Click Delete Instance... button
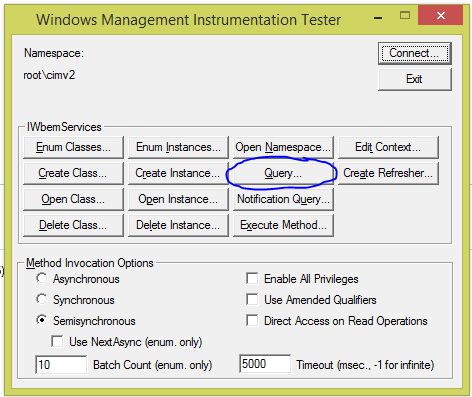Viewport: 472px width, 397px height. (178, 225)
